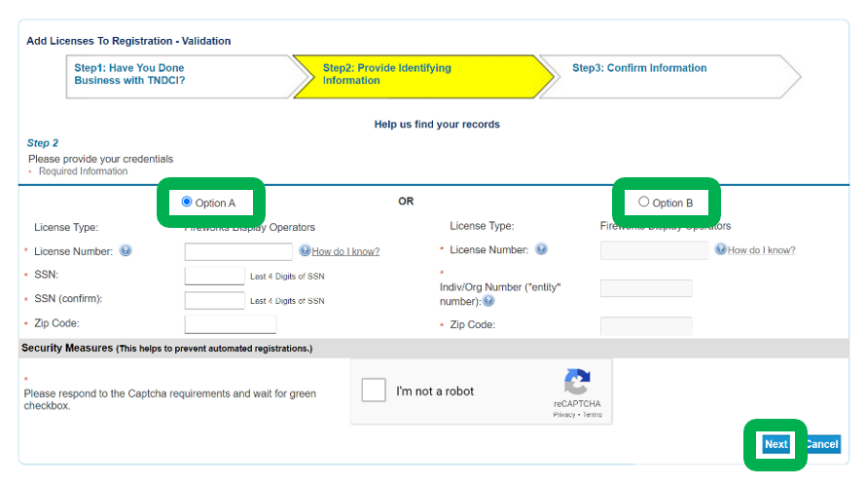Open the reCAPTCHA Privacy link
This screenshot has width=866, height=485.
pos(564,415)
